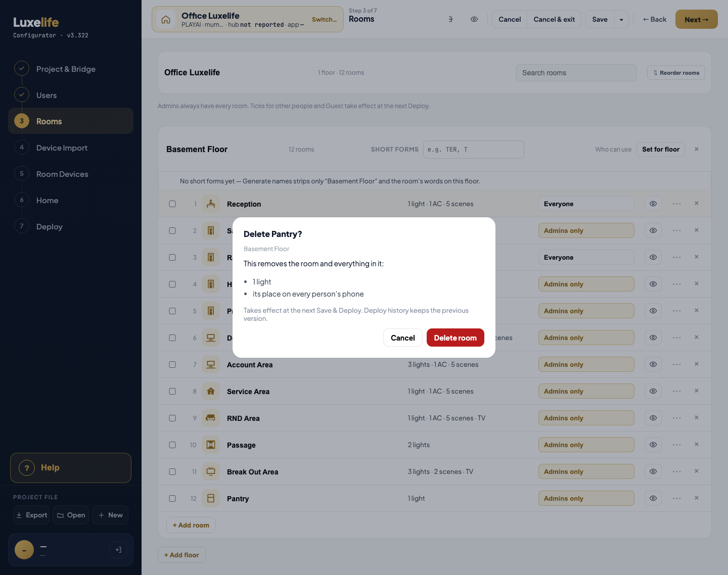The width and height of the screenshot is (728, 575).
Task: Open Reception's Everyone access dropdown
Action: coord(586,204)
